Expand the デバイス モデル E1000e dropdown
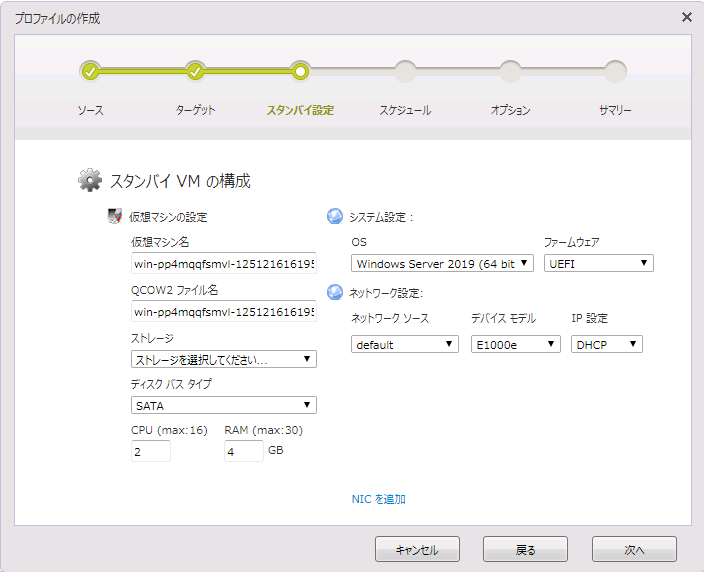 [x=515, y=344]
